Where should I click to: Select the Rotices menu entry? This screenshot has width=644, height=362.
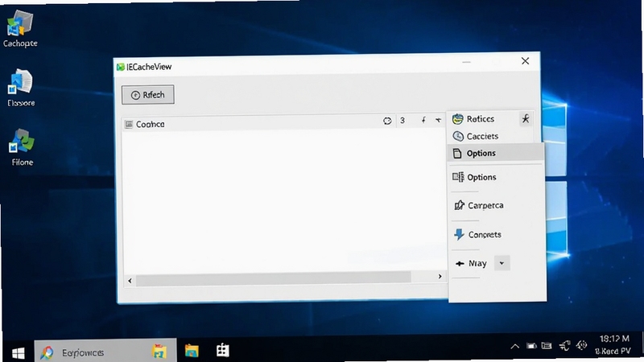coord(480,119)
